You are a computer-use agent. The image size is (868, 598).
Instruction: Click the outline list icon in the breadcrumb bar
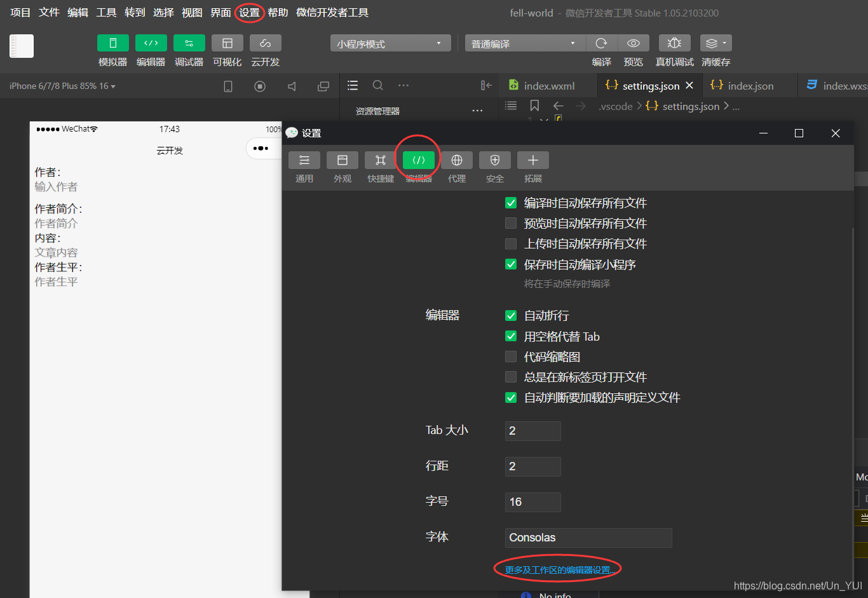[511, 105]
